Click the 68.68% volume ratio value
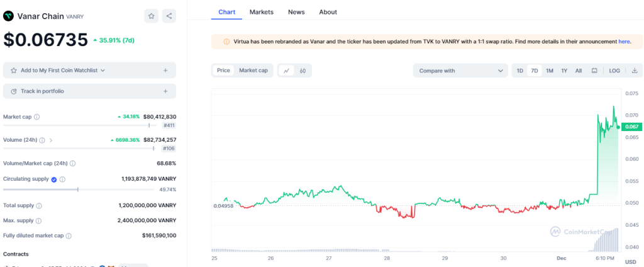This screenshot has width=644, height=267. point(166,163)
